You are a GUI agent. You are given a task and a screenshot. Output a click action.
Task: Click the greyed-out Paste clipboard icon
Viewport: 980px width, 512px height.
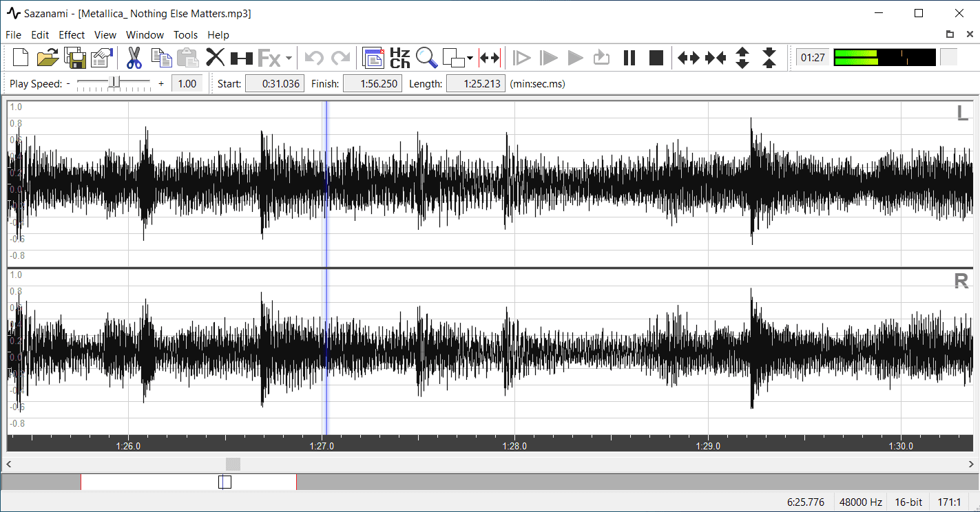click(x=187, y=57)
